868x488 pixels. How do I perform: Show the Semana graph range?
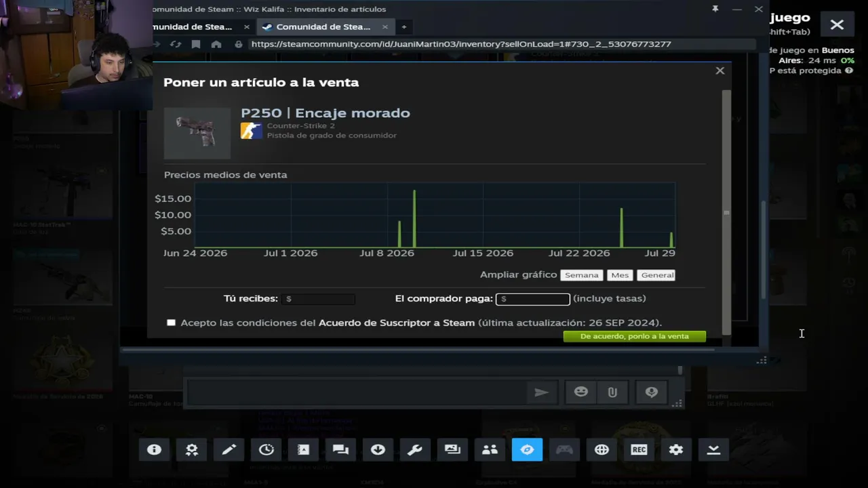[582, 275]
